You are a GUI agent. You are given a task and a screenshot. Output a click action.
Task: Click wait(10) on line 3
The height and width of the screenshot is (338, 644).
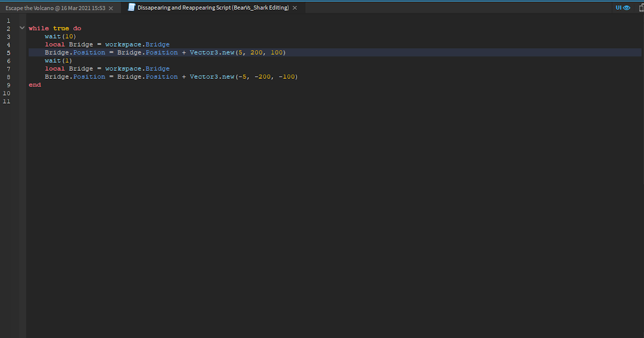[61, 36]
